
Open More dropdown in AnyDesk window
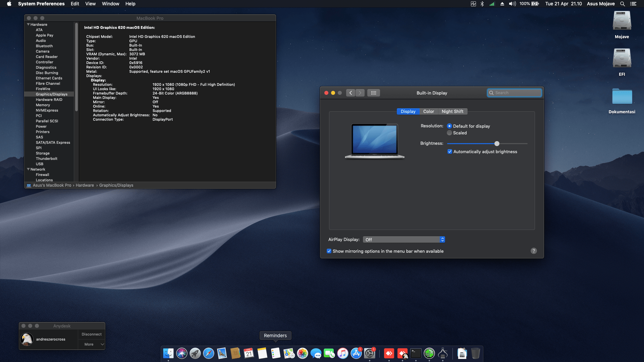[x=92, y=344]
